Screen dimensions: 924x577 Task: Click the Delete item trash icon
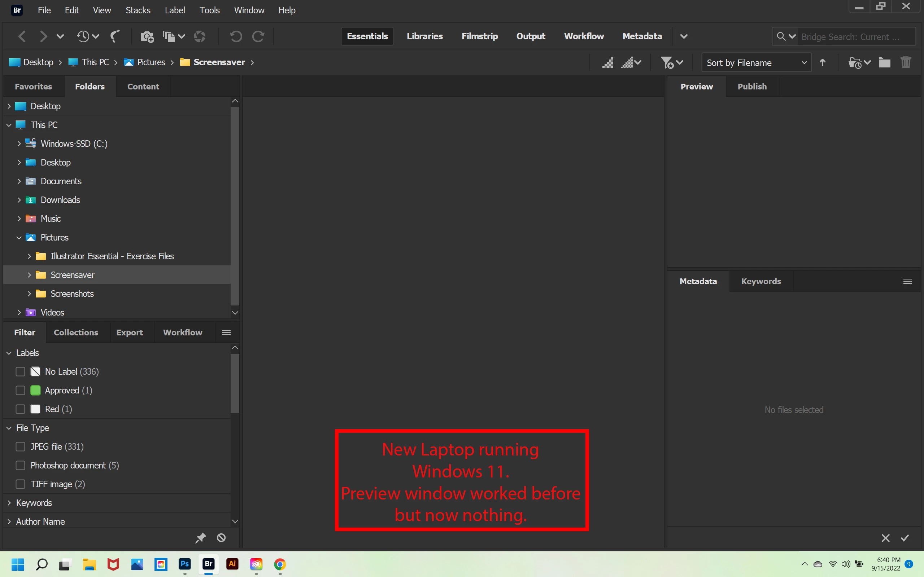click(x=906, y=63)
